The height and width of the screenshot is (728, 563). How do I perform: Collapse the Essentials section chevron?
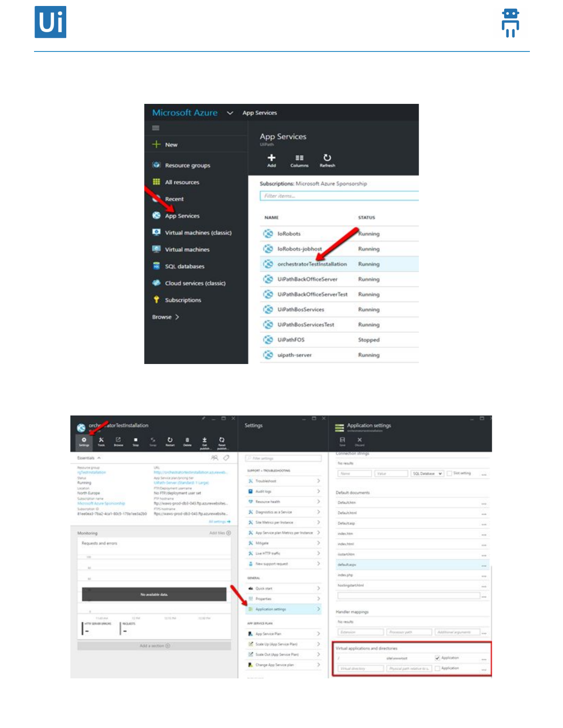(x=99, y=458)
